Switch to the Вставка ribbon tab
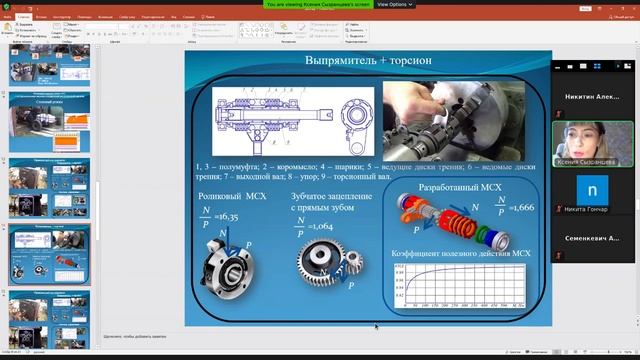The image size is (640, 360). click(41, 17)
